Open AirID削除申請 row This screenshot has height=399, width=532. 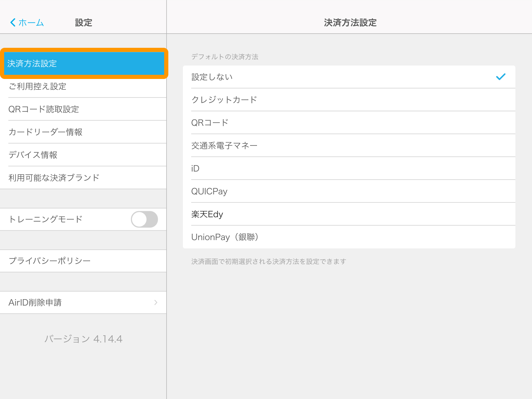[83, 302]
